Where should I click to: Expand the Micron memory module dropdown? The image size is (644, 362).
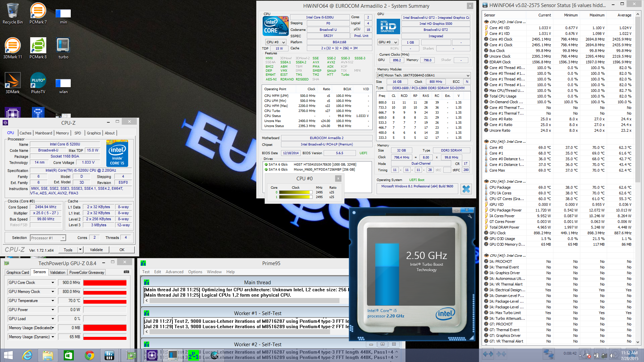(423, 75)
